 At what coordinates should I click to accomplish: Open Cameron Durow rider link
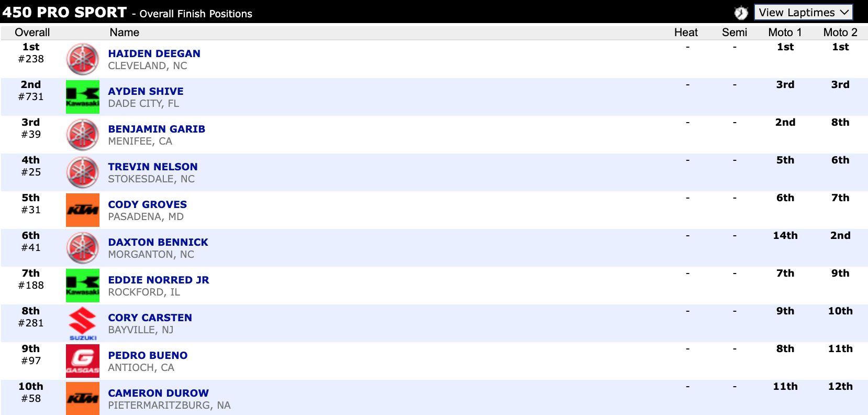[x=158, y=393]
